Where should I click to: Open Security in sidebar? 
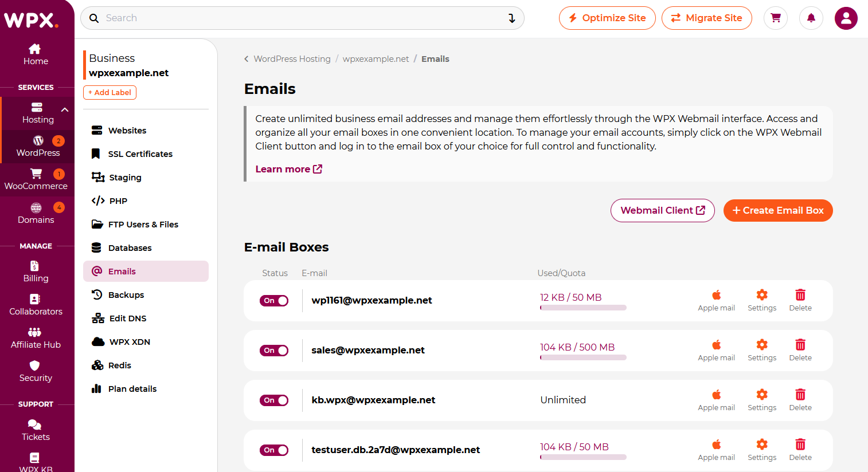tap(36, 371)
